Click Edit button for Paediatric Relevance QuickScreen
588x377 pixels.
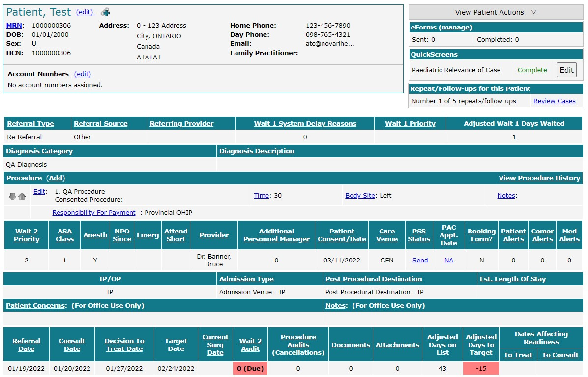(566, 70)
